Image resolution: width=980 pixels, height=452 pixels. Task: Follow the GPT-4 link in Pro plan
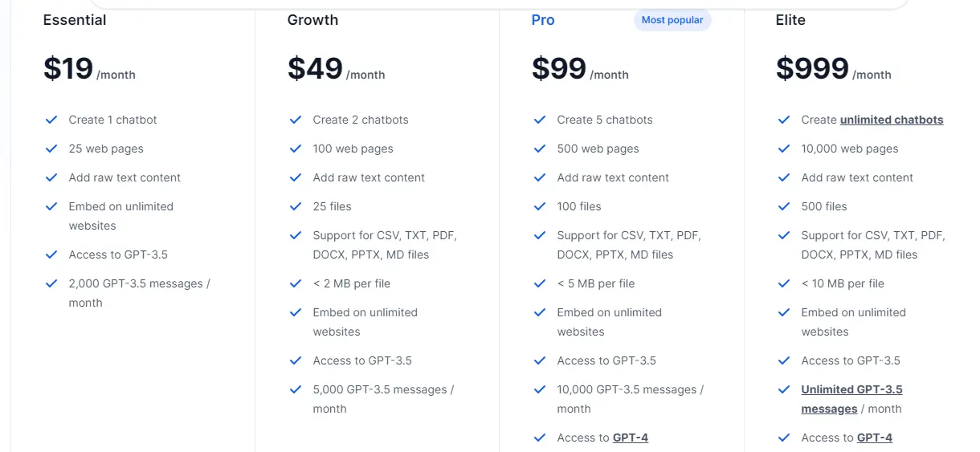(631, 438)
